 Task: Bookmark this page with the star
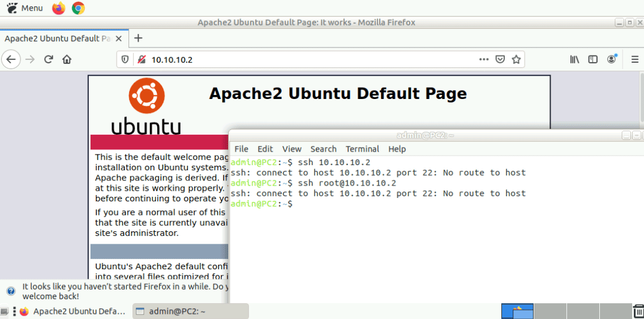pos(516,59)
